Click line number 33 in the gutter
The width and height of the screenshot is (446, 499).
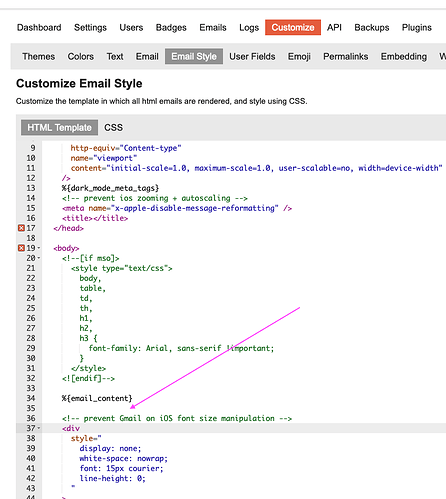click(31, 388)
